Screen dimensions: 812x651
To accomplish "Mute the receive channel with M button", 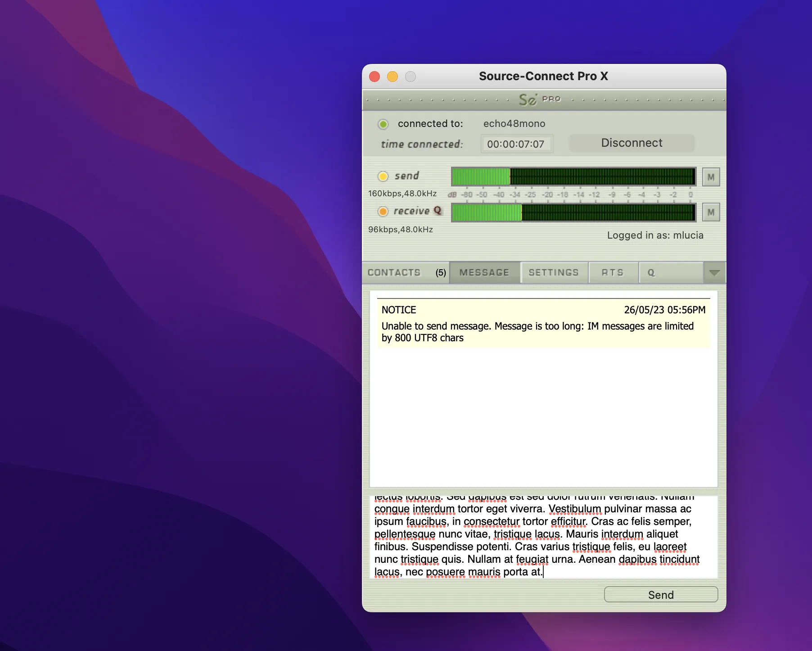I will (x=711, y=212).
